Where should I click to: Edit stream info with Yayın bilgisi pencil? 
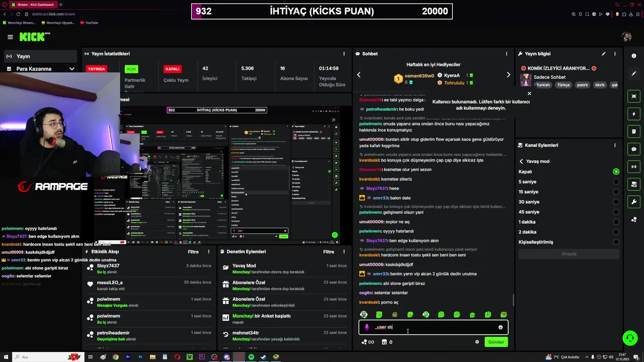coord(603,54)
